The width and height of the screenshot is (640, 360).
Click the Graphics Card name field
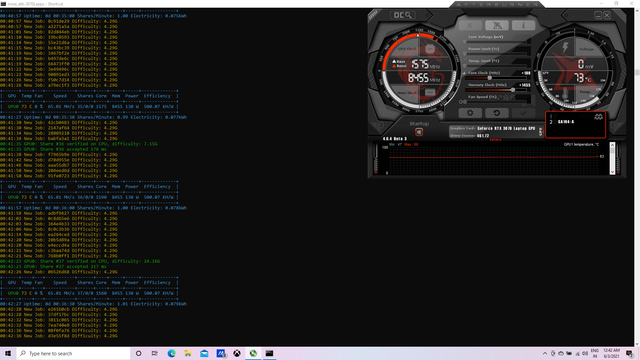pyautogui.click(x=506, y=128)
